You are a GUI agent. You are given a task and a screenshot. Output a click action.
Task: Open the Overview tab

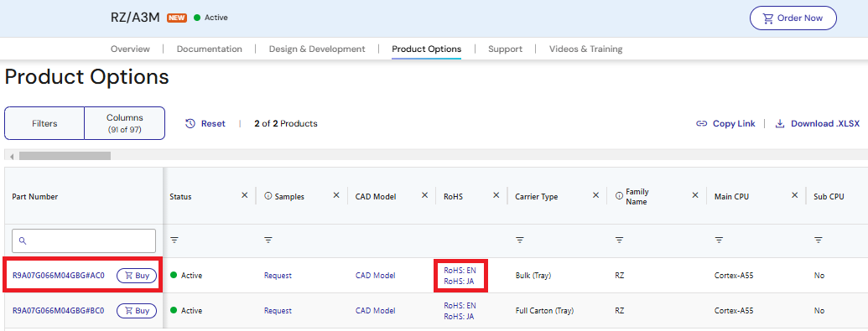tap(130, 49)
